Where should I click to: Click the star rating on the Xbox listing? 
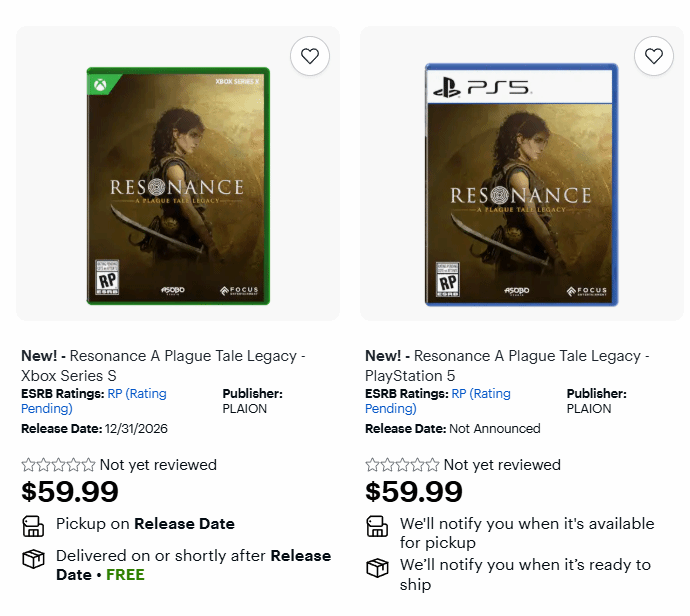58,464
